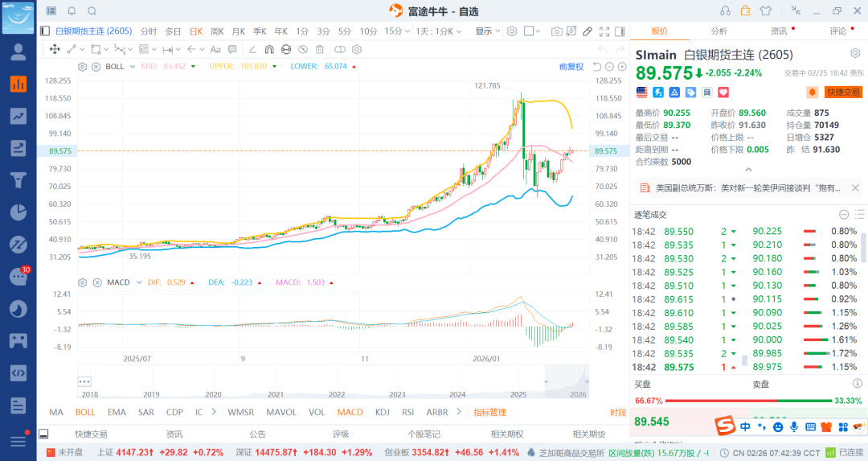Switch to the 日K daily chart

pos(196,31)
